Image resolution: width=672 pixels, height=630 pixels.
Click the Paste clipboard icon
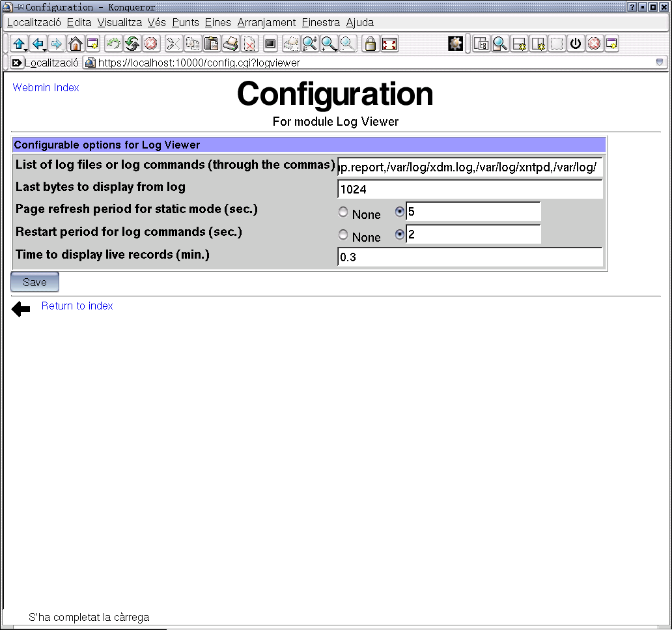211,44
